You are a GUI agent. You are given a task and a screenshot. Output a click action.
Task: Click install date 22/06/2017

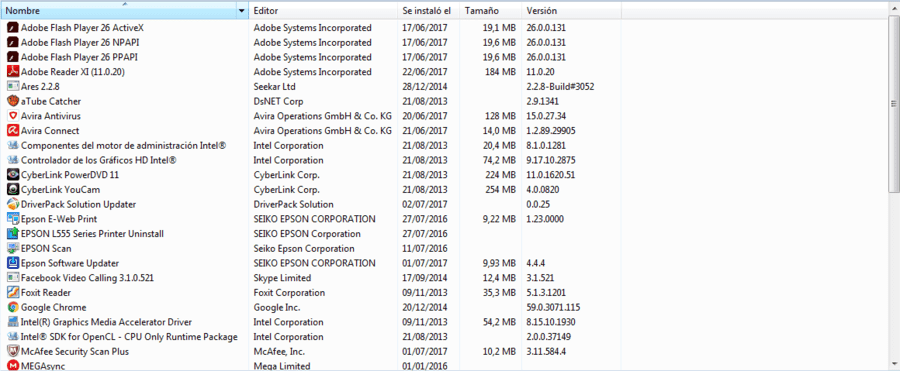(425, 72)
